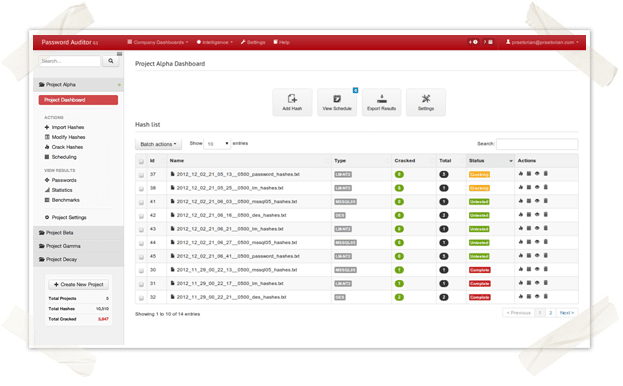Image resolution: width=623 pixels, height=386 pixels.
Task: Check the box for hash row 38
Action: 141,189
